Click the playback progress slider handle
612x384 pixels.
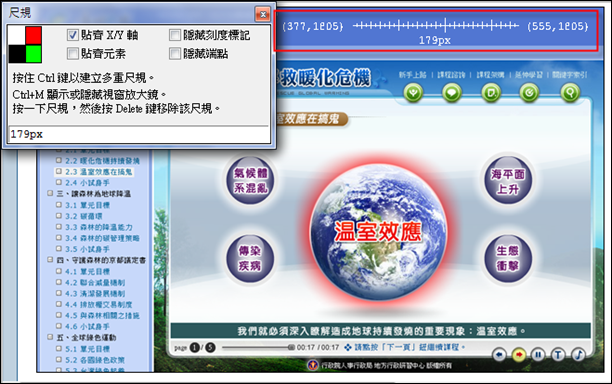pos(291,347)
